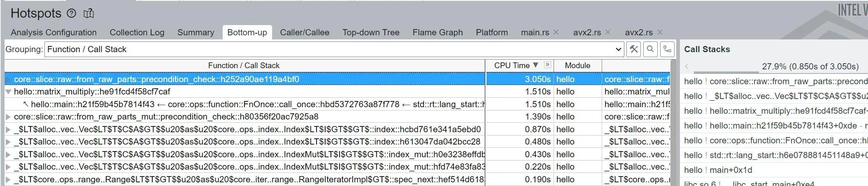The image size is (868, 186).
Task: Expand the CPU Time column chevron button
Action: 547,64
